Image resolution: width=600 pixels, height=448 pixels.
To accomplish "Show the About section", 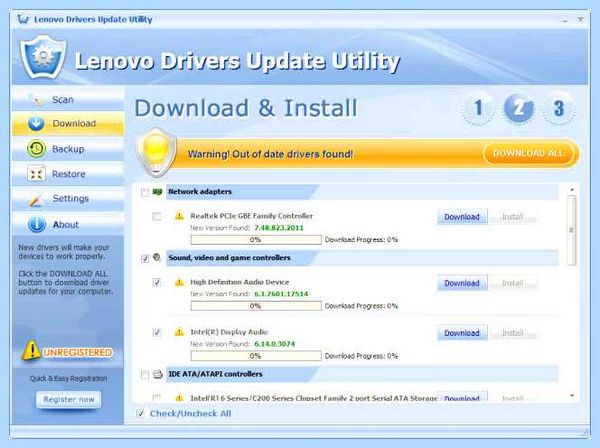I will [68, 225].
